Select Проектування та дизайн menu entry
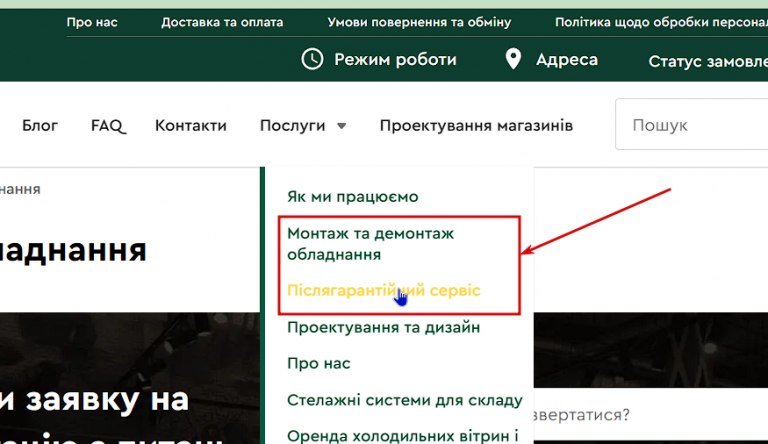The height and width of the screenshot is (444, 768). point(384,327)
